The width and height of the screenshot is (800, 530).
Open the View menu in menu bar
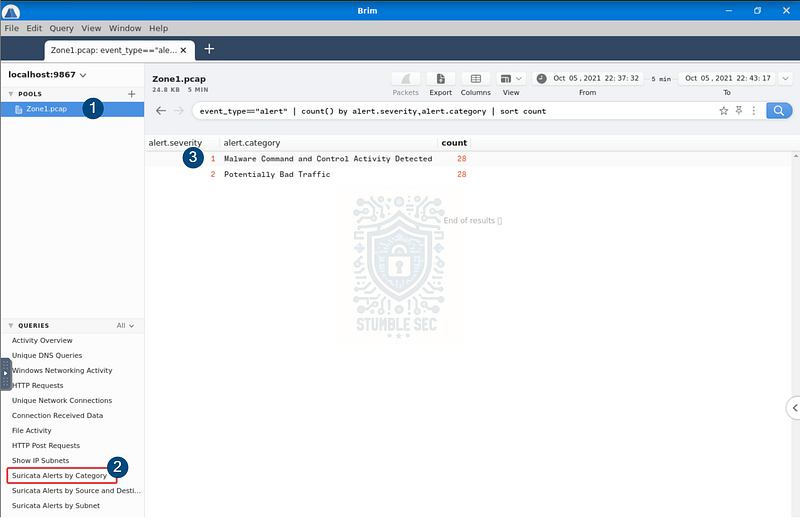pos(91,29)
